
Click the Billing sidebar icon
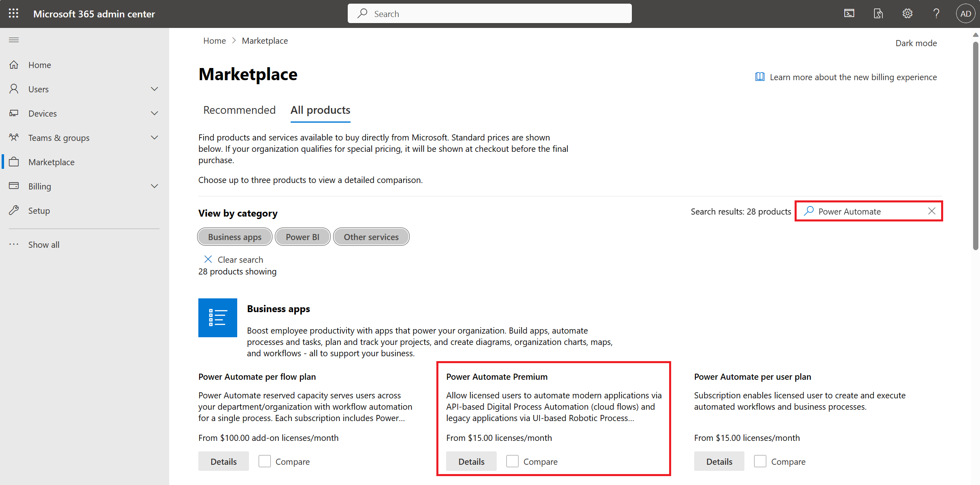pos(15,186)
